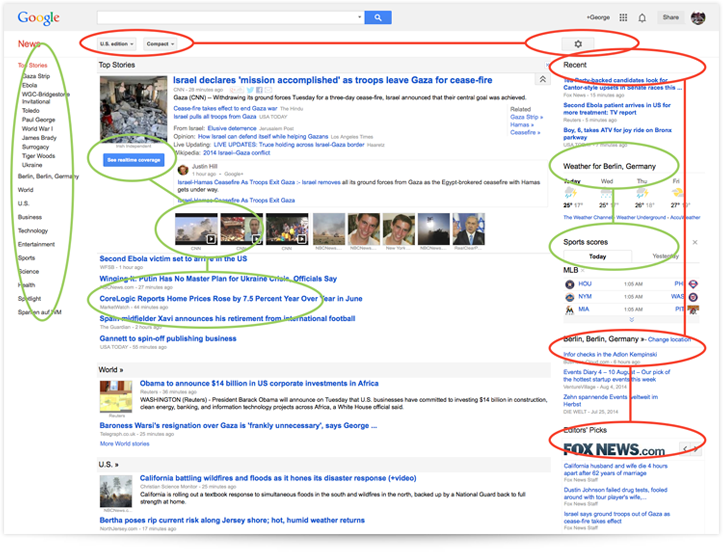Go to previous Editors' Picks source arrow
The image size is (723, 552).
(x=685, y=449)
